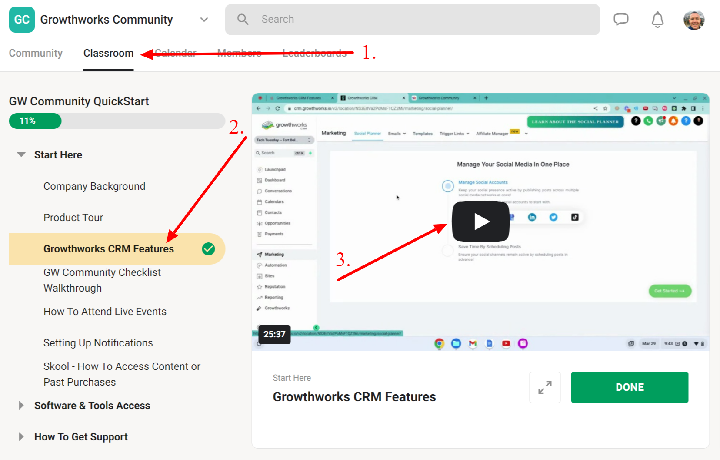Open GW Community Checklist Walkthrough lesson

pos(102,280)
